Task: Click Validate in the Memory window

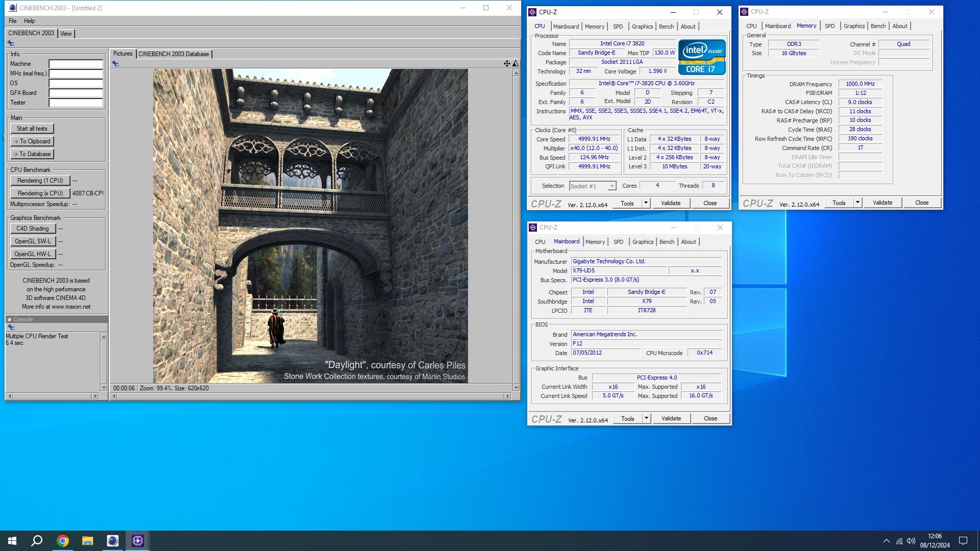Action: [883, 203]
